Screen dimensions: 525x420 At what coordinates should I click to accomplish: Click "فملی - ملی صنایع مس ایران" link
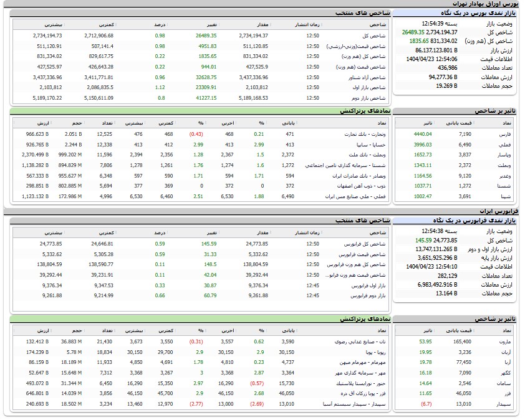pos(355,196)
